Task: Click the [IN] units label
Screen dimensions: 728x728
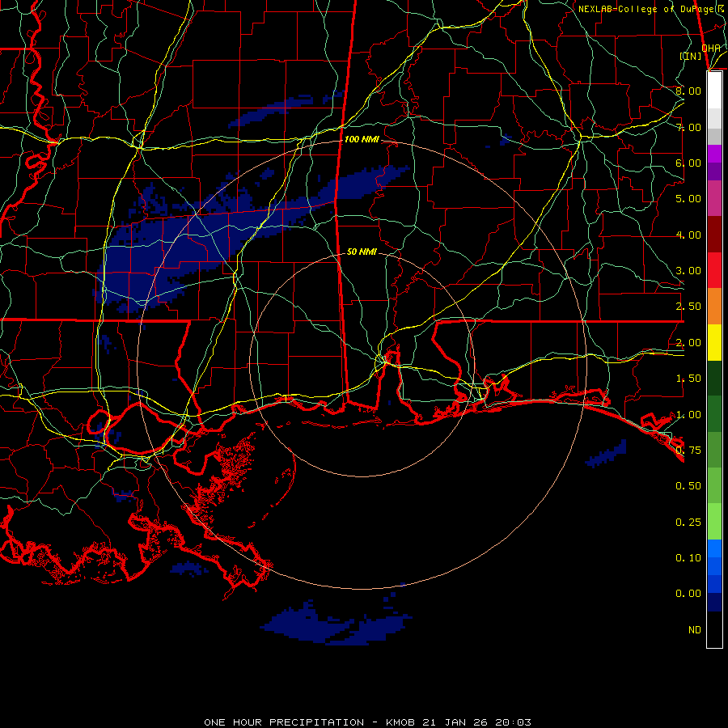Action: pos(691,56)
